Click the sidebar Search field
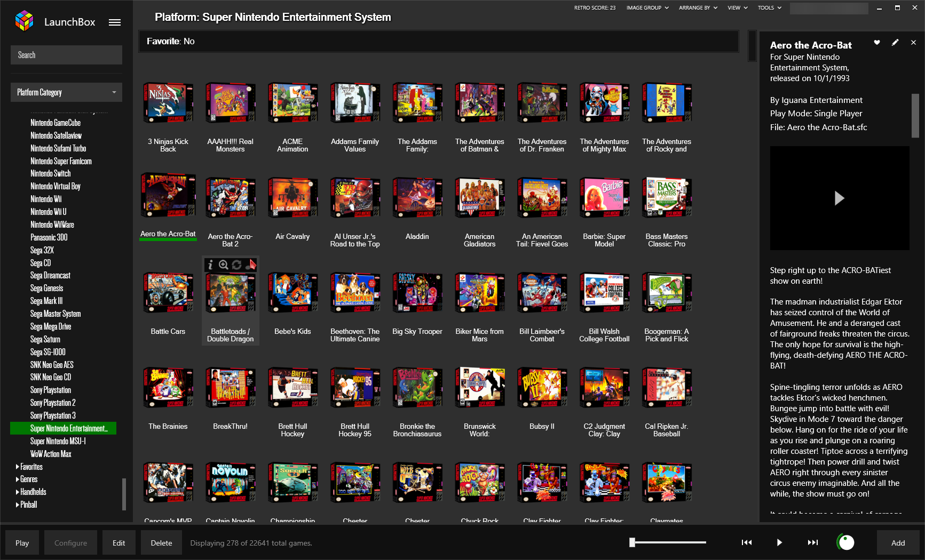This screenshot has width=925, height=560. 66,55
